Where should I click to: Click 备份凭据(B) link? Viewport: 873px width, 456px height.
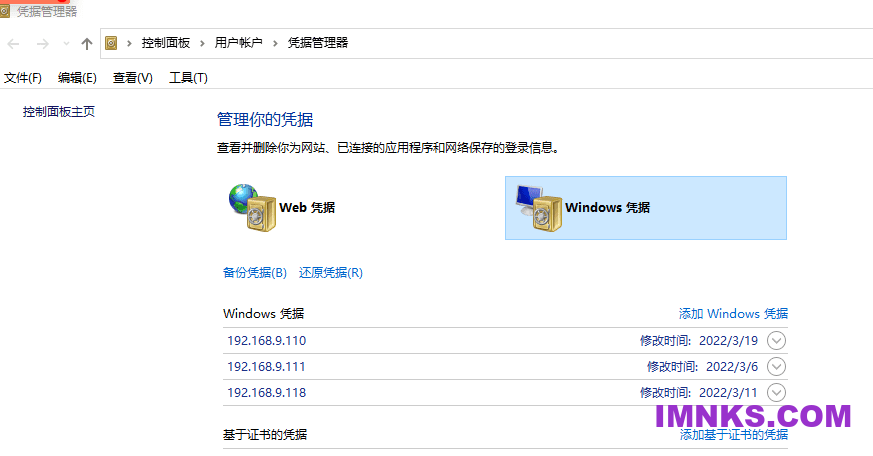tap(254, 273)
